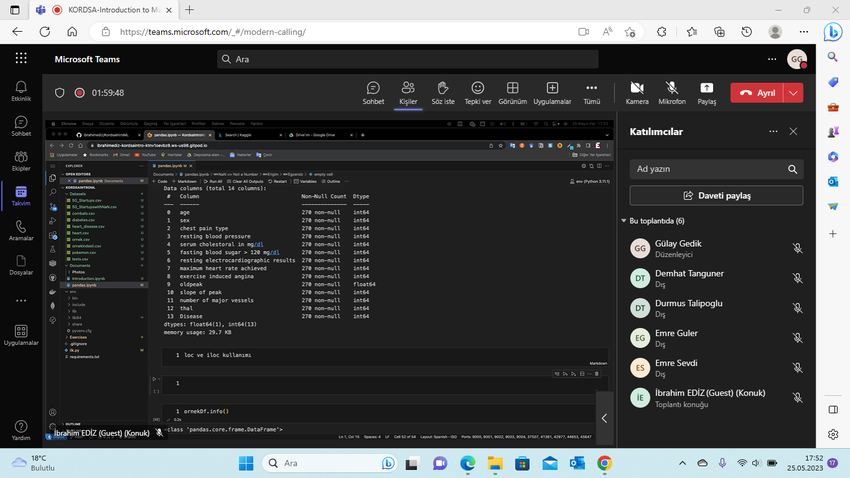
Task: Click the browser refresh button
Action: [x=44, y=31]
